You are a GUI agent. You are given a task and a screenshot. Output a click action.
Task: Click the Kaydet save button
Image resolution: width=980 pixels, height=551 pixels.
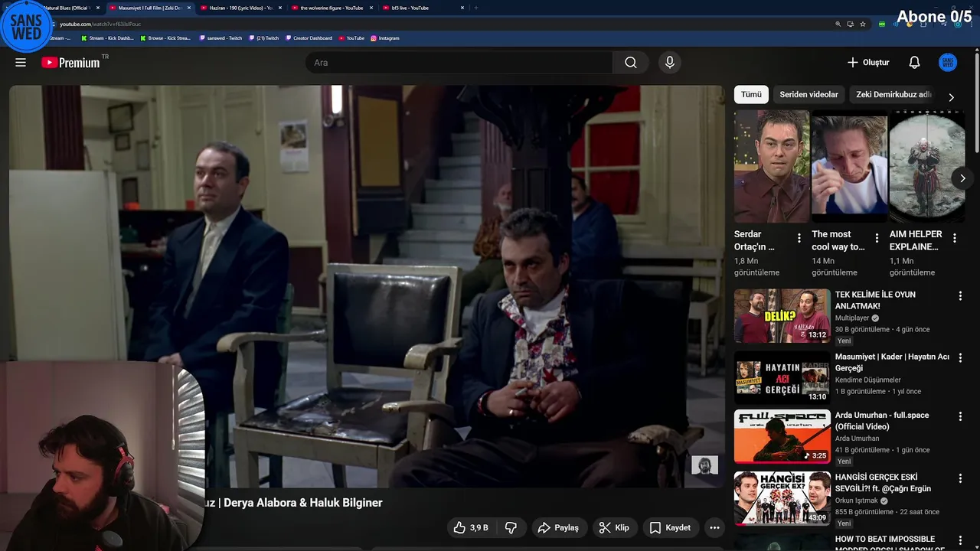[670, 528]
